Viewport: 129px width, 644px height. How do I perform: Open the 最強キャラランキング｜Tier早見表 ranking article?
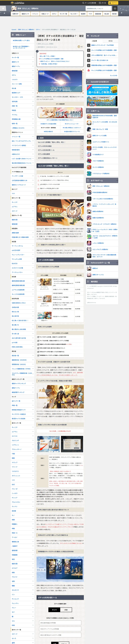102,45
